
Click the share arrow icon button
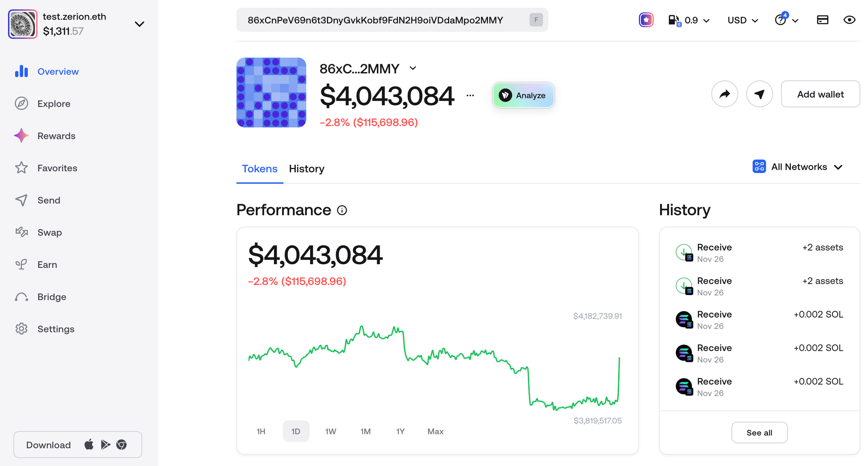click(x=724, y=94)
